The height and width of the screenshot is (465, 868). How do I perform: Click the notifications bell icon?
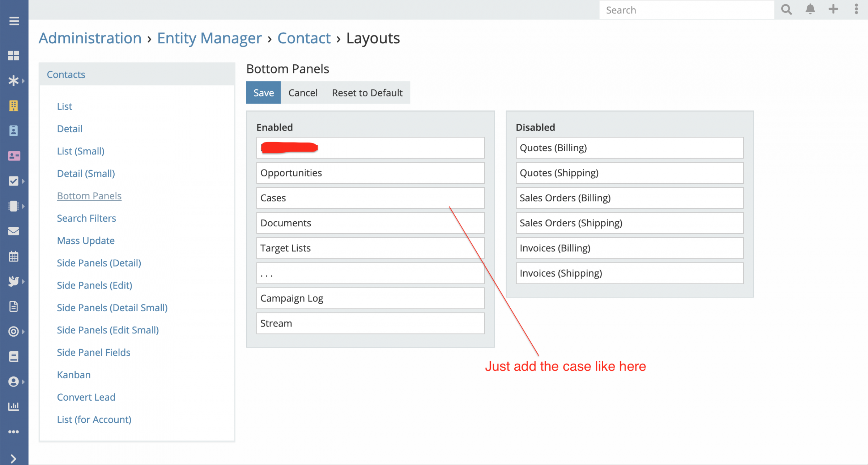point(810,9)
